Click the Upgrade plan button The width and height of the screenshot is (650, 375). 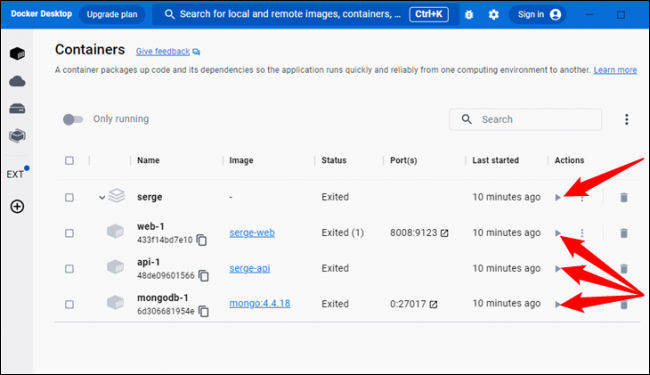tap(112, 15)
